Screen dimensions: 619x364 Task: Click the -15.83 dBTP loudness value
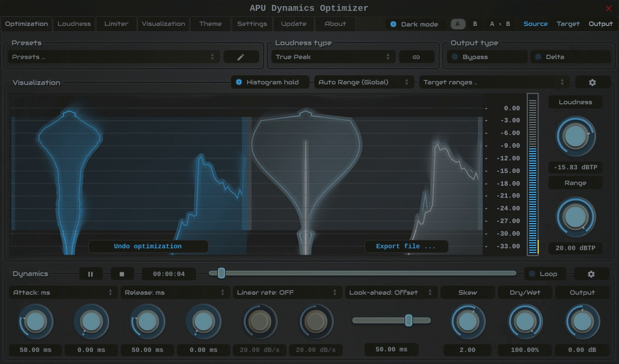[575, 167]
